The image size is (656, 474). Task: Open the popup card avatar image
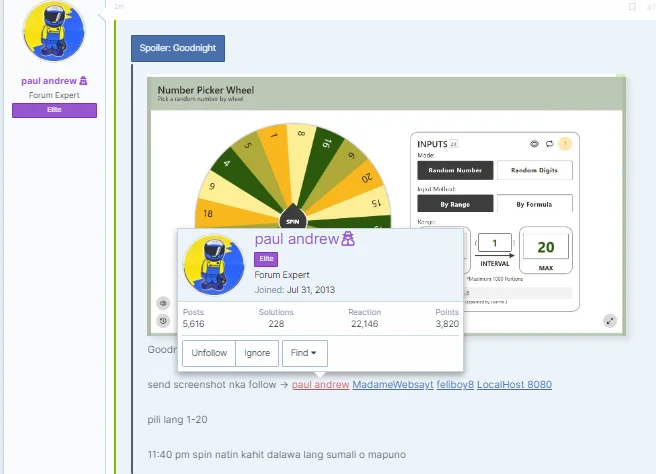[x=213, y=265]
